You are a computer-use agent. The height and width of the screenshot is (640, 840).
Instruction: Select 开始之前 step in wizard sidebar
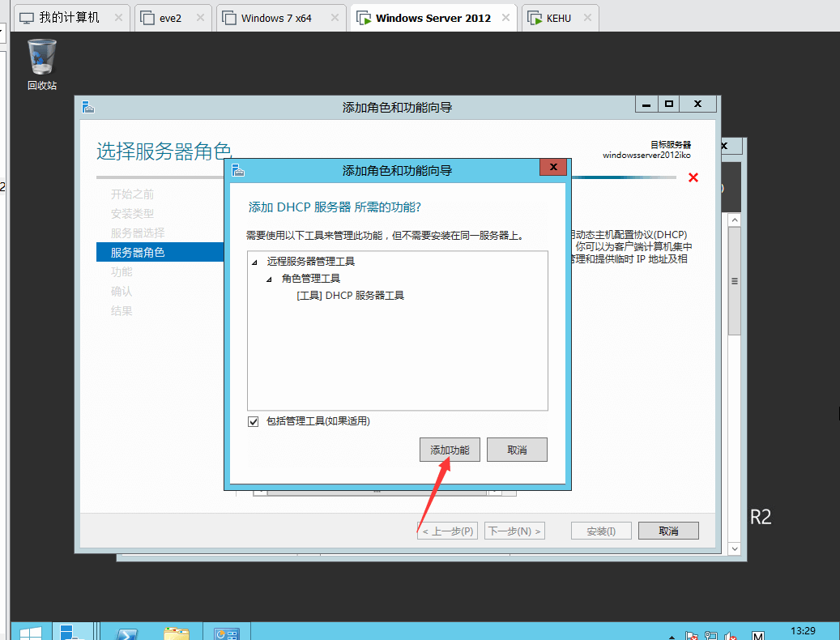click(132, 194)
